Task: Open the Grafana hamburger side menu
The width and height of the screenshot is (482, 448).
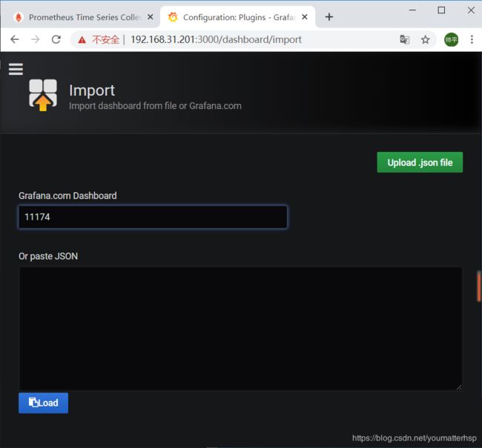Action: click(16, 69)
